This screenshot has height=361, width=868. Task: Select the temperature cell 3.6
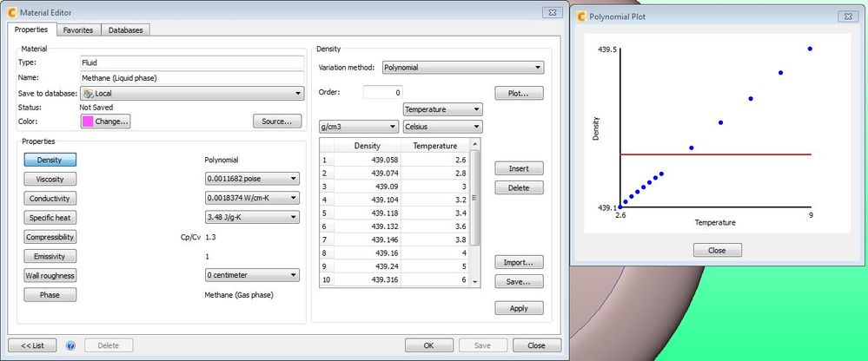pyautogui.click(x=435, y=226)
